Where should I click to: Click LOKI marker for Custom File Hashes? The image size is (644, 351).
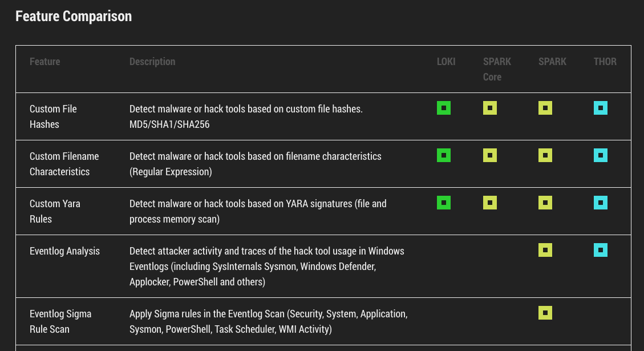pyautogui.click(x=444, y=108)
